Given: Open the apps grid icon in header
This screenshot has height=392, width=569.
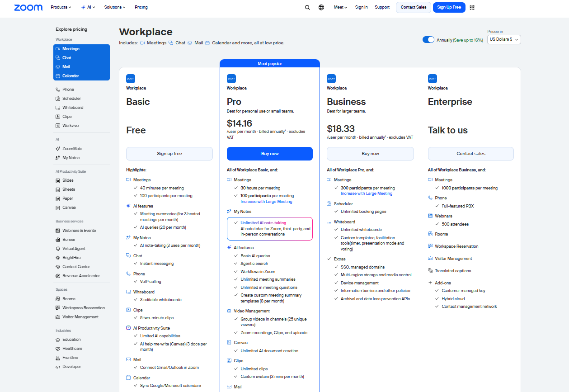Looking at the screenshot, I should pyautogui.click(x=472, y=7).
